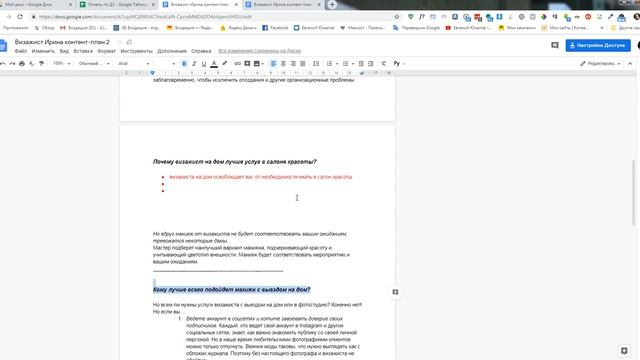Open the Вид menu

(64, 51)
